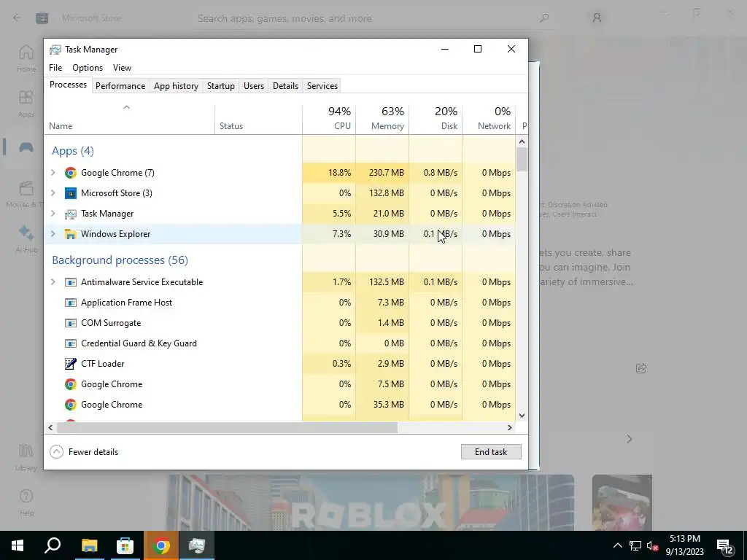Click the Microsoft Store process icon

tap(71, 193)
